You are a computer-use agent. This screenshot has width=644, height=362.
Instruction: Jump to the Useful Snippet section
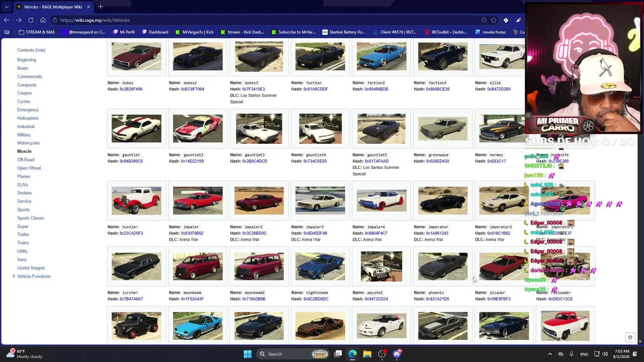coord(31,268)
